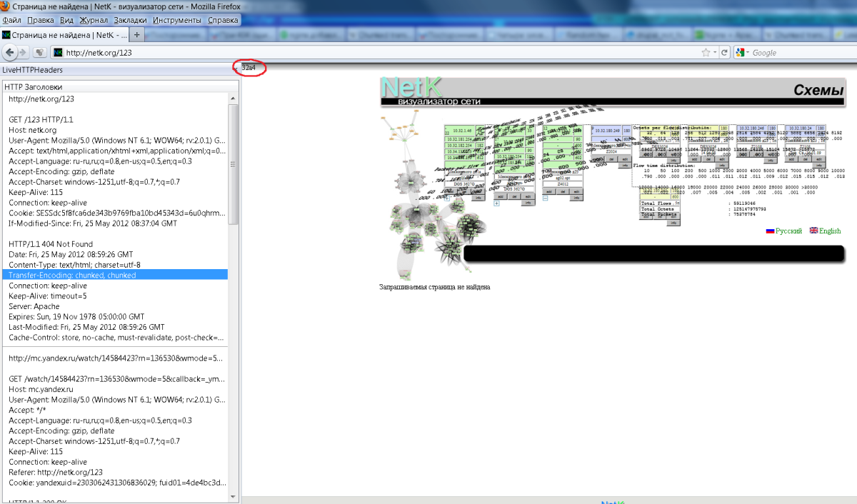Click the 'Запрашиваемая страница не найдена' message
857x504 pixels.
coord(434,287)
